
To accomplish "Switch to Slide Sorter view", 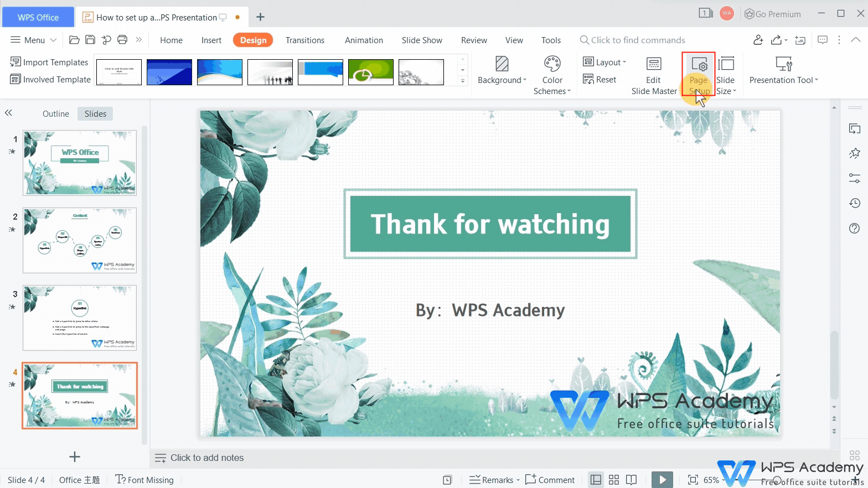I will click(614, 480).
